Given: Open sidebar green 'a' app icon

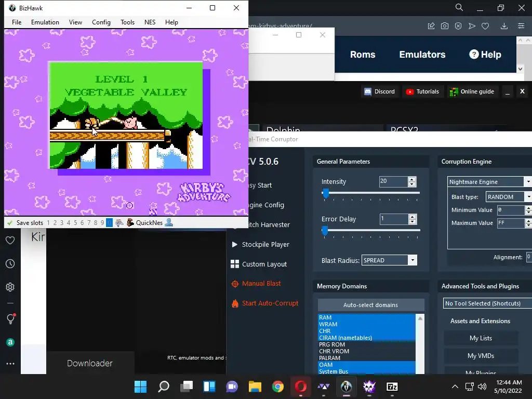Looking at the screenshot, I should [10, 342].
